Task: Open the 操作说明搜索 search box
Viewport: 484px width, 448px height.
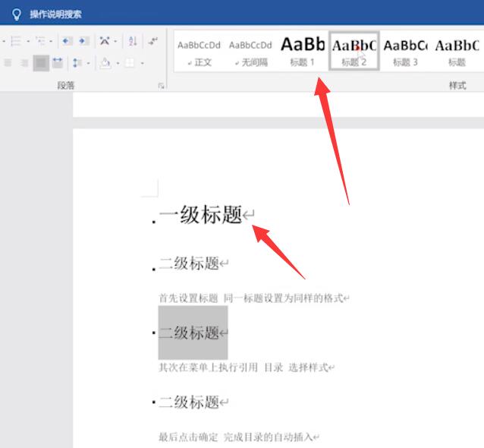Action: pyautogui.click(x=55, y=14)
